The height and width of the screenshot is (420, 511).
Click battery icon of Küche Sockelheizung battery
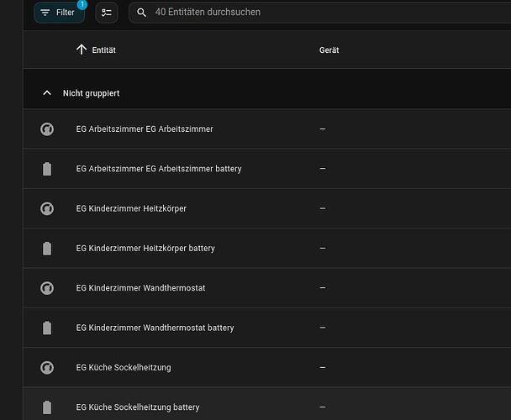point(47,407)
